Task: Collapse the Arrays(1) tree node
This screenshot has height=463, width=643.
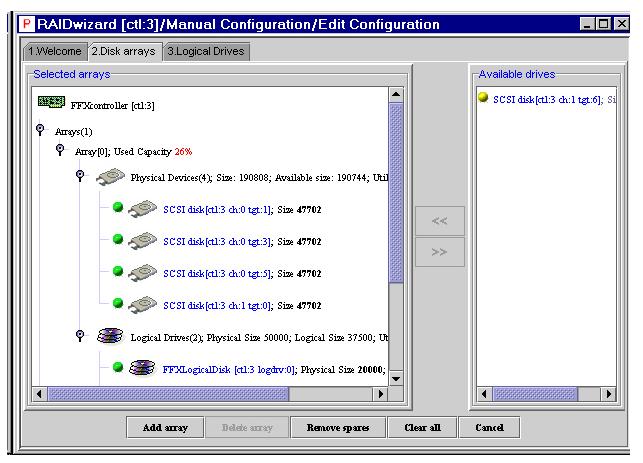Action: (40, 130)
